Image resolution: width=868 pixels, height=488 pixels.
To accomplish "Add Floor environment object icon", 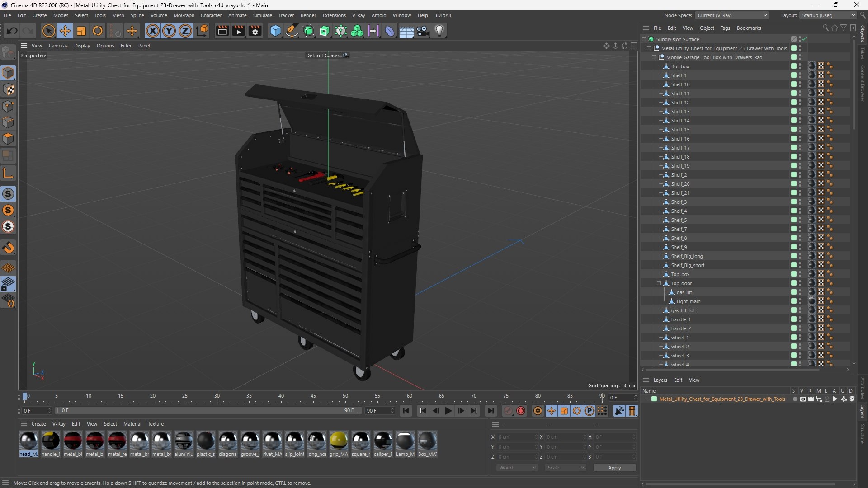I will (406, 31).
